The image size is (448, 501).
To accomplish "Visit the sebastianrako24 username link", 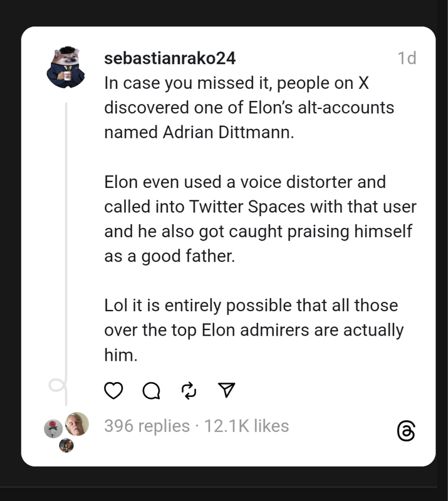I will (x=170, y=58).
